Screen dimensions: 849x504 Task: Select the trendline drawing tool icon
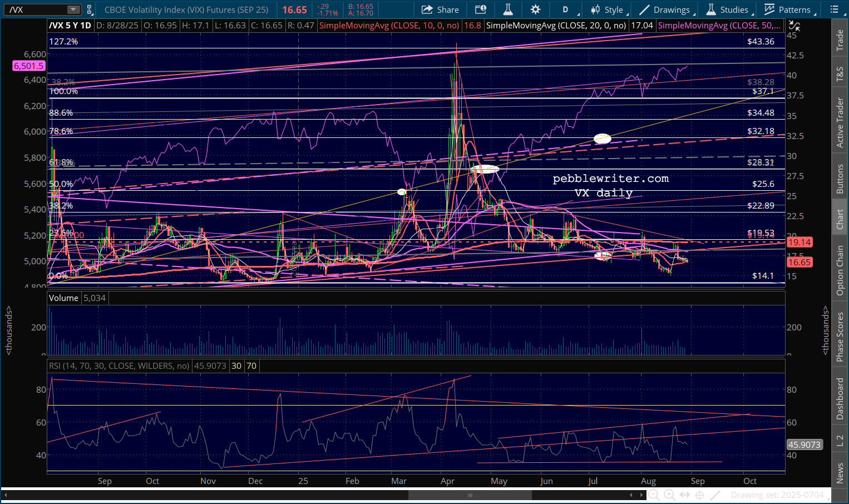[x=715, y=495]
